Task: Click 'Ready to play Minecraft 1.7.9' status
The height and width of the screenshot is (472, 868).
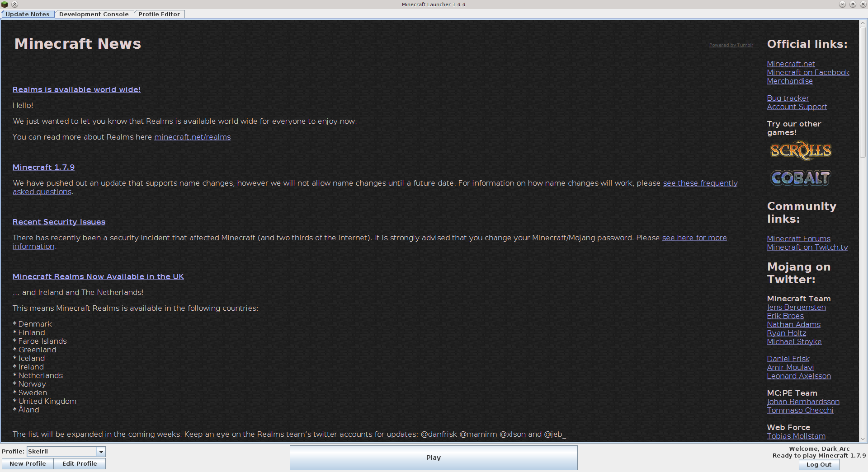Action: (x=819, y=456)
